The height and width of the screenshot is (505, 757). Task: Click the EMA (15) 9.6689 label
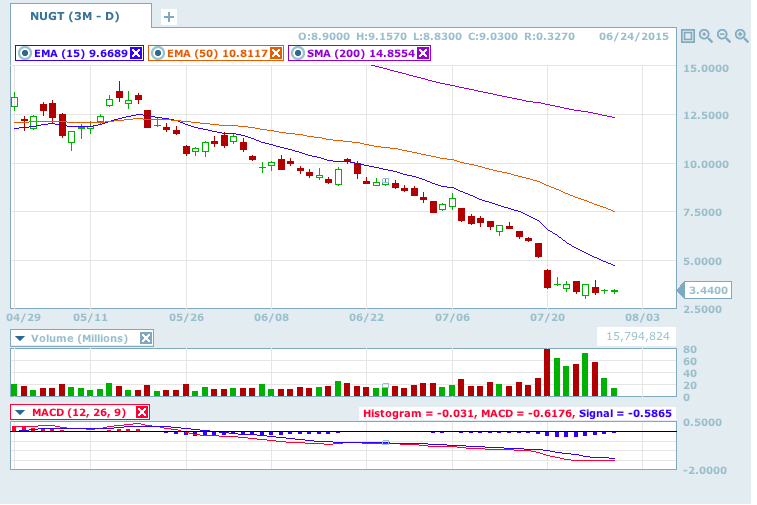point(81,53)
